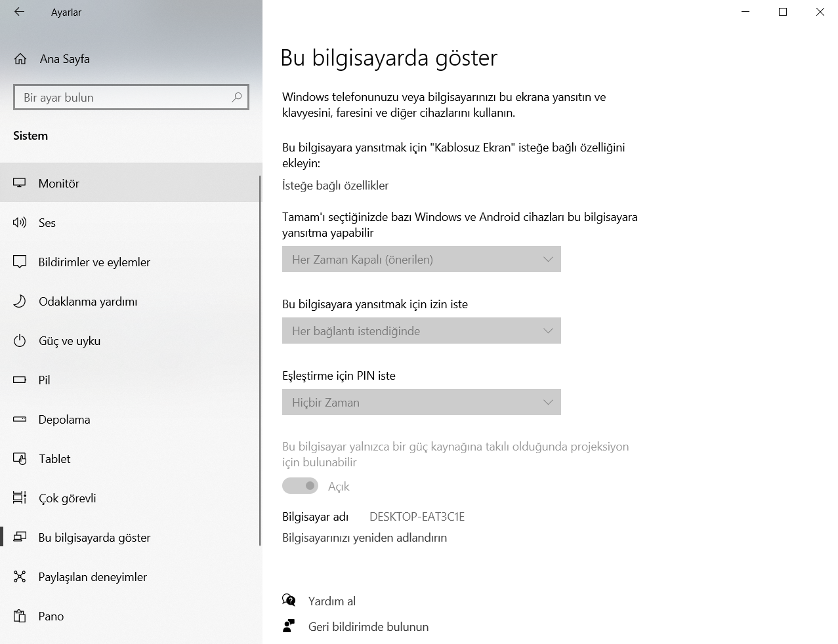This screenshot has height=644, width=838.
Task: Maximize the Ayarlar window
Action: [x=782, y=12]
